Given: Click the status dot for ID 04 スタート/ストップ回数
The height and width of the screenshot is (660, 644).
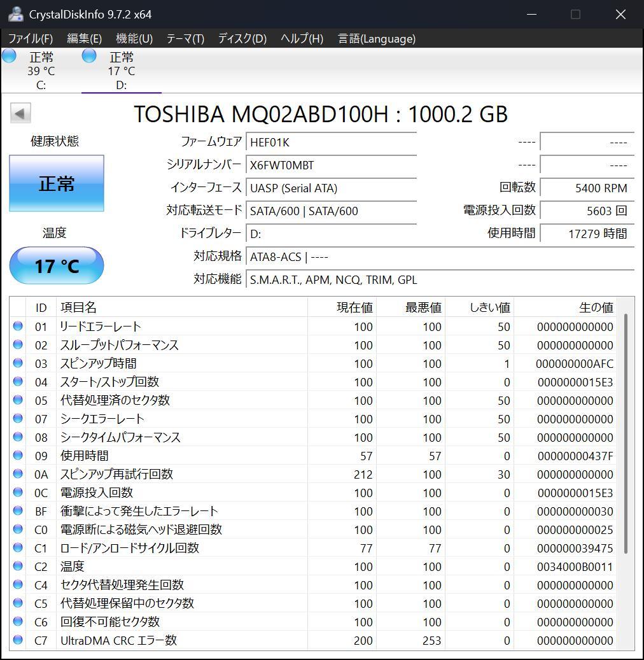Looking at the screenshot, I should [18, 381].
